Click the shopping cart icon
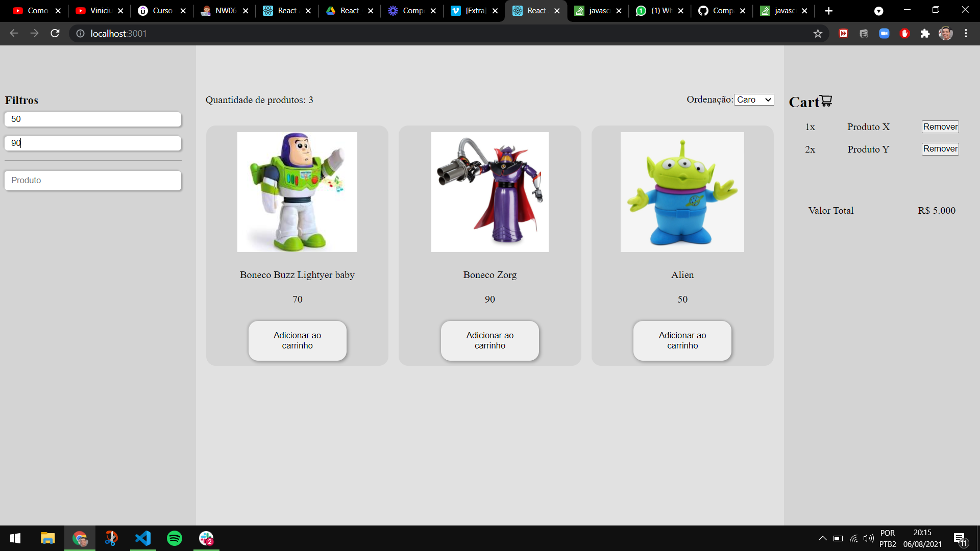Viewport: 980px width, 551px height. 826,101
